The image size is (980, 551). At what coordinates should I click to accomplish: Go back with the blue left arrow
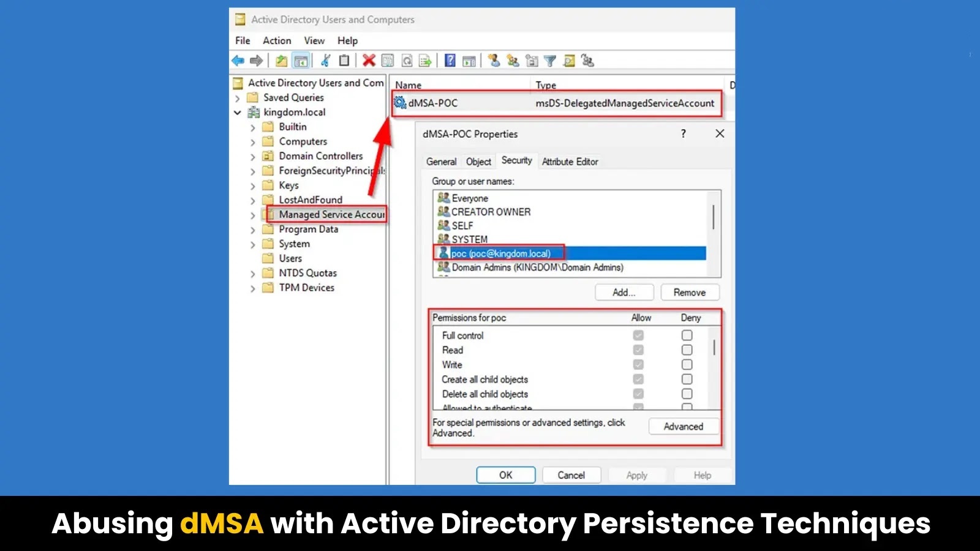point(238,60)
